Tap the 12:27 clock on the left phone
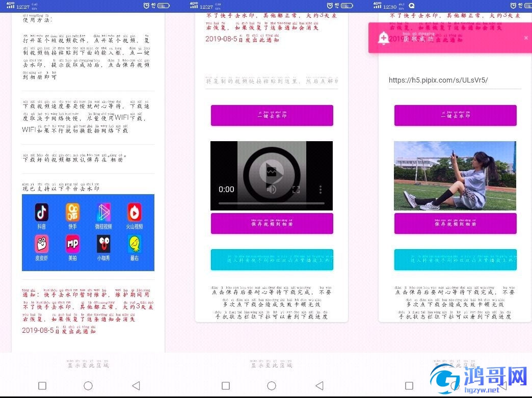532x398 pixels. pyautogui.click(x=23, y=7)
